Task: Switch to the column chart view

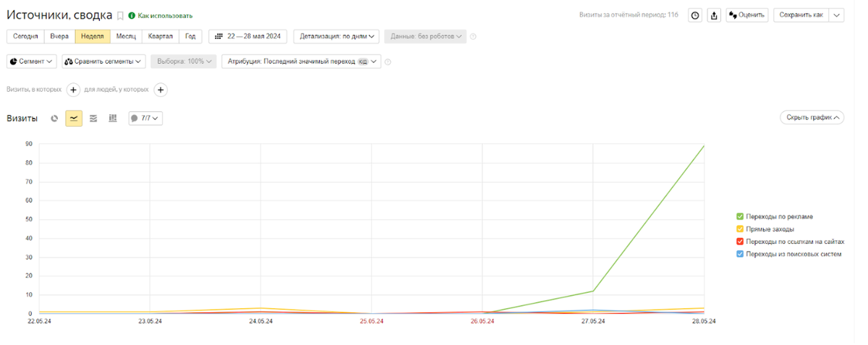Action: click(x=113, y=118)
